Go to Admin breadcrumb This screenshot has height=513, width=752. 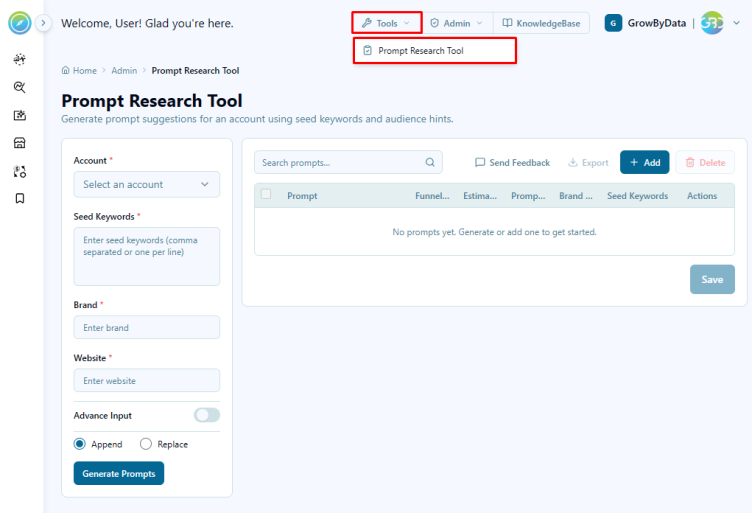[x=124, y=70]
